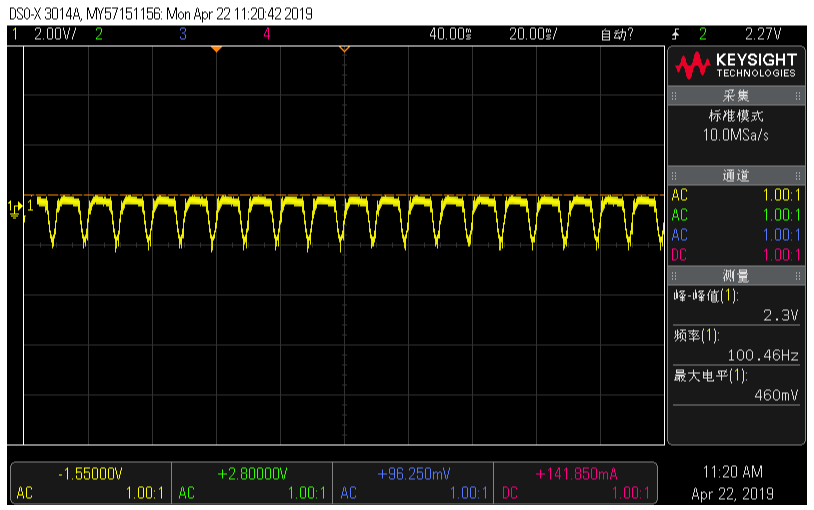
Task: Click the trigger source channel 2 indicator
Action: pyautogui.click(x=702, y=34)
